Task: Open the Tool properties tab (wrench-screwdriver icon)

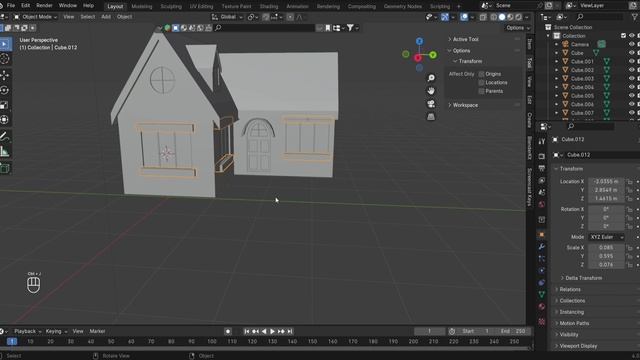Action: tap(542, 141)
